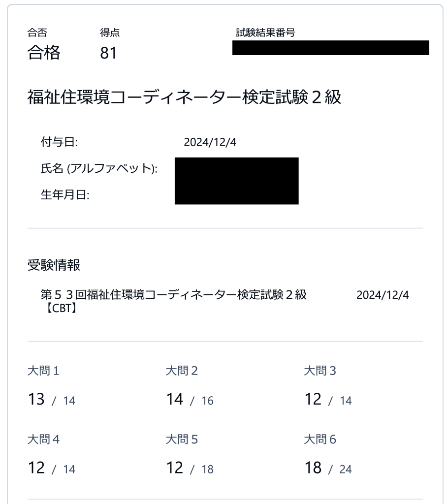Click the redacted name and birthdate block
The width and height of the screenshot is (448, 504).
(236, 181)
